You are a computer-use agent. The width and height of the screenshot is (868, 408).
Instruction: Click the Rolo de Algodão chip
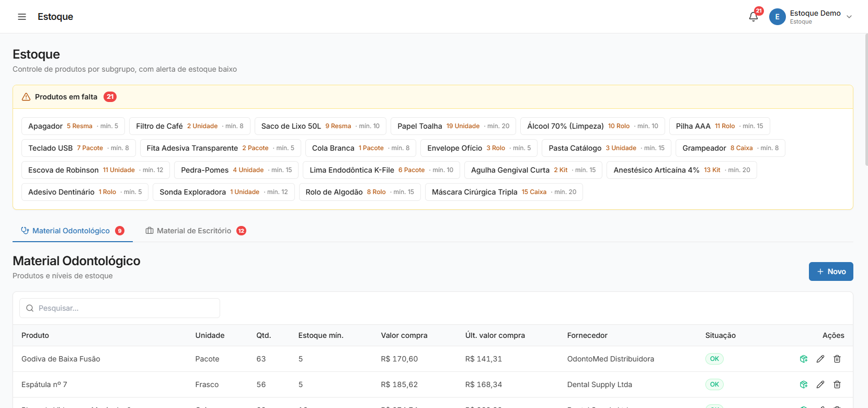360,192
